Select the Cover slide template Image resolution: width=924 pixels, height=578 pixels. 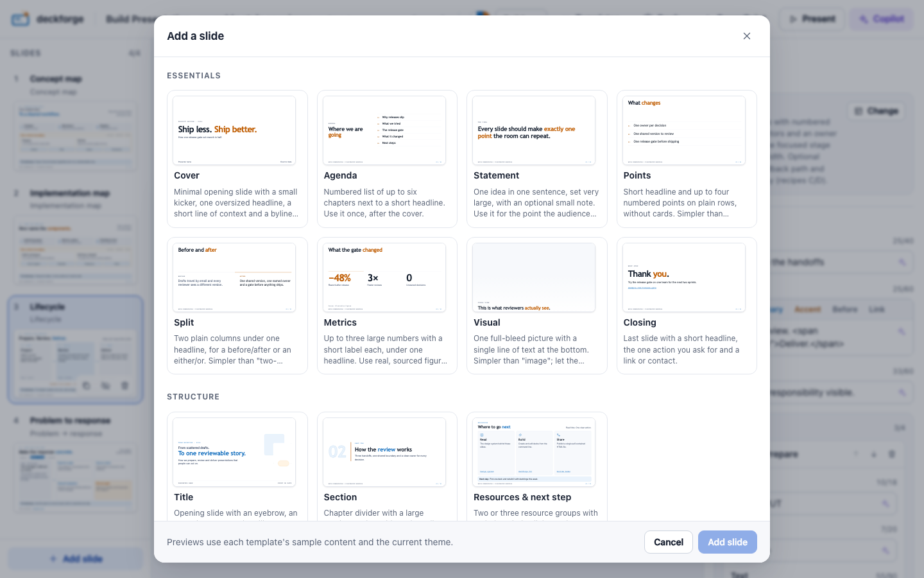pos(237,159)
